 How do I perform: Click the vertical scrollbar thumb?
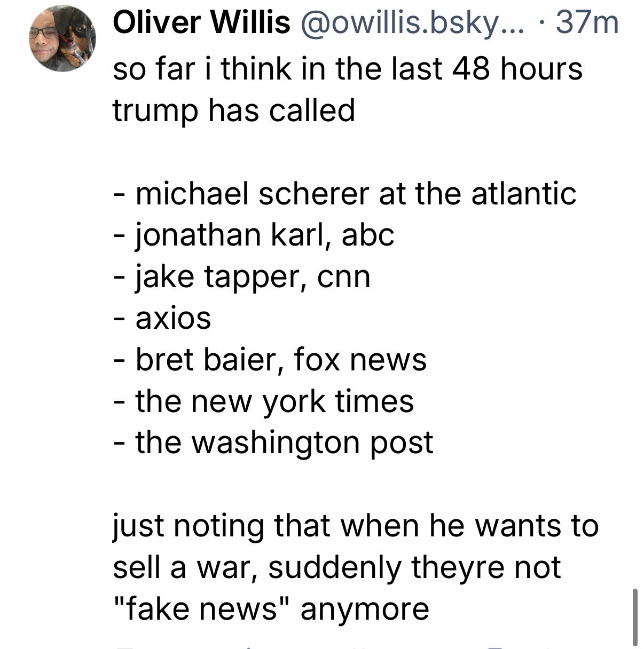[634, 616]
